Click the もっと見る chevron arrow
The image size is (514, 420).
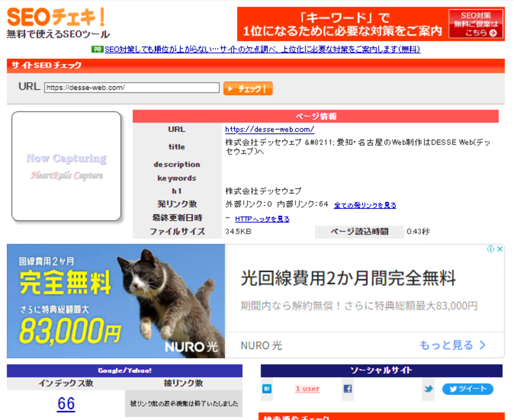(482, 345)
